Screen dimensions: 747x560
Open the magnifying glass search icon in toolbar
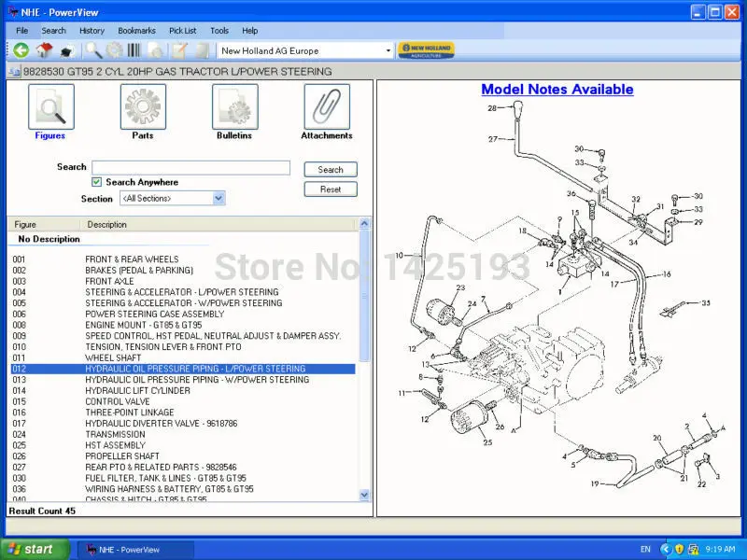92,50
